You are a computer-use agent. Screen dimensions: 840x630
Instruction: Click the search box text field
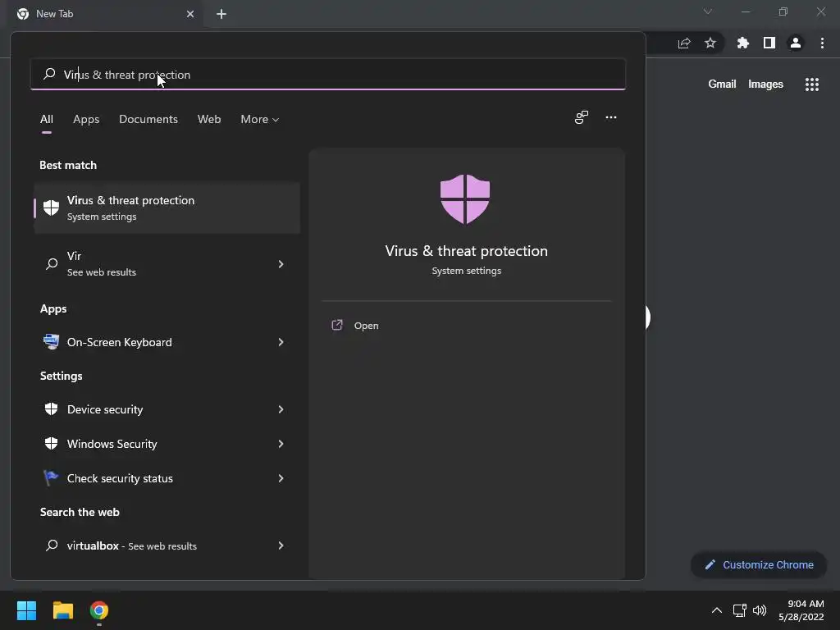[328, 75]
